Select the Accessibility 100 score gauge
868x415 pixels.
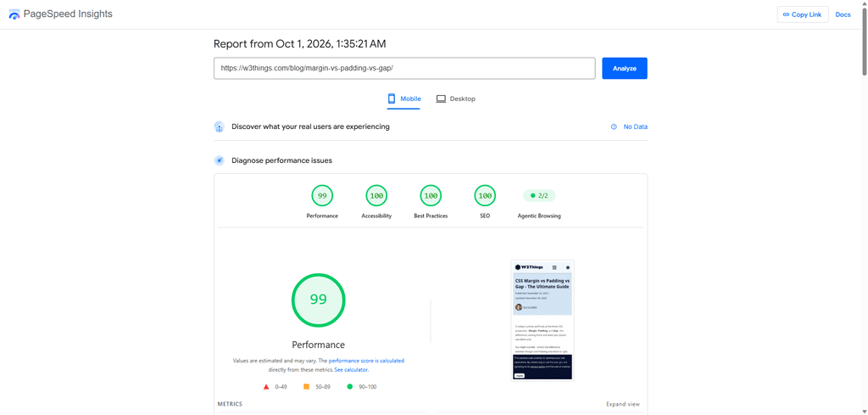tap(376, 195)
